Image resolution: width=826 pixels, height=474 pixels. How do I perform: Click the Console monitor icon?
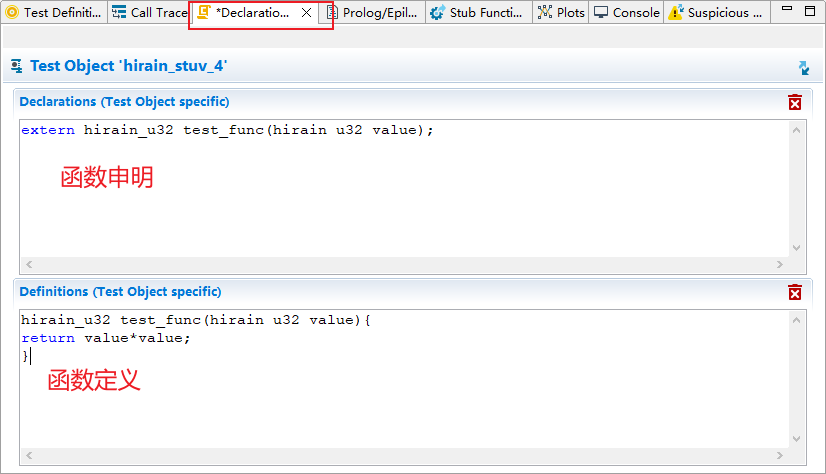[601, 12]
